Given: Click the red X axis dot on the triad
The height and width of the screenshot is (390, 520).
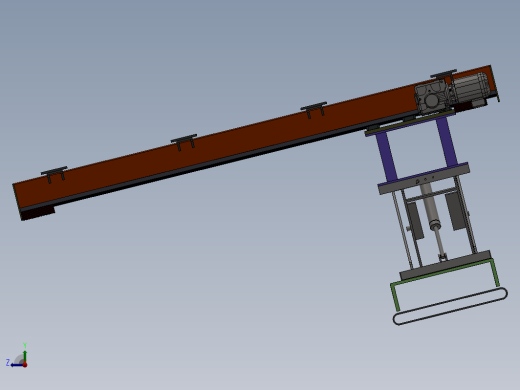Looking at the screenshot, I should 25,365.
